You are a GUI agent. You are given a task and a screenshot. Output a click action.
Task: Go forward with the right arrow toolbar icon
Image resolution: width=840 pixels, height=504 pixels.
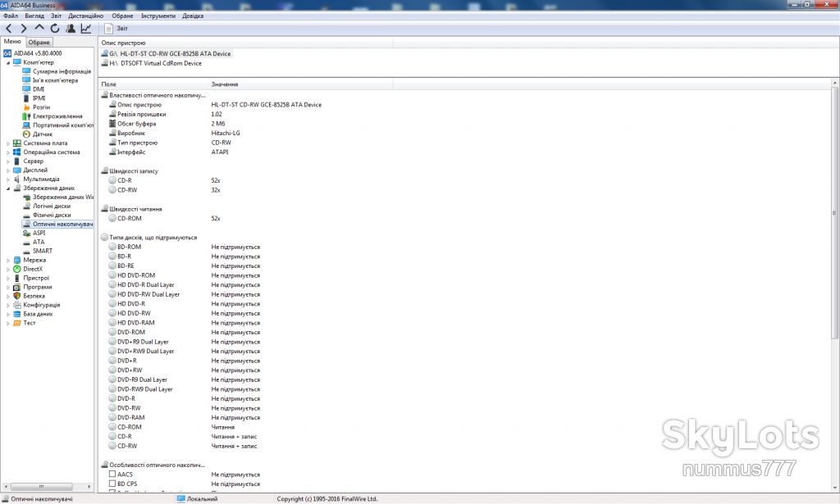24,29
